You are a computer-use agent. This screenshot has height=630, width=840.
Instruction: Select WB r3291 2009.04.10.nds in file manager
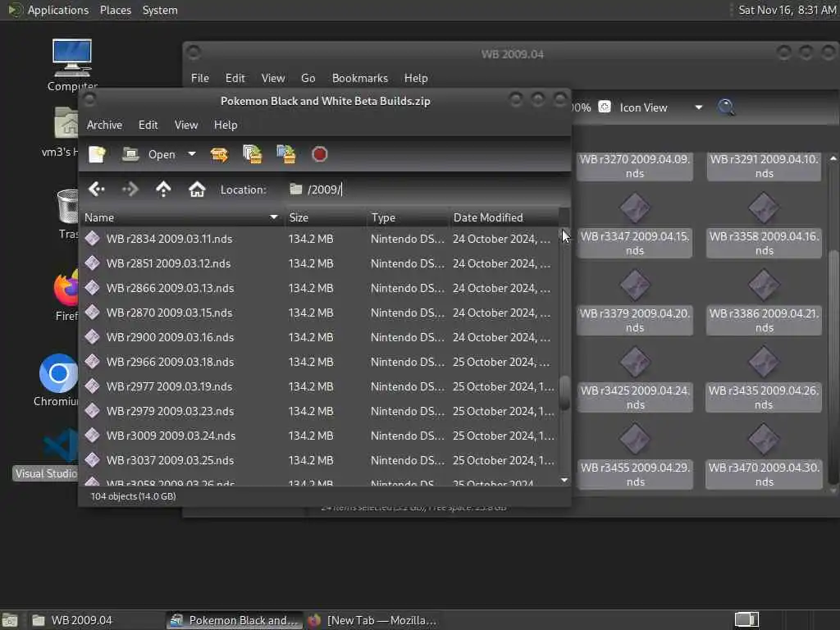coord(764,166)
